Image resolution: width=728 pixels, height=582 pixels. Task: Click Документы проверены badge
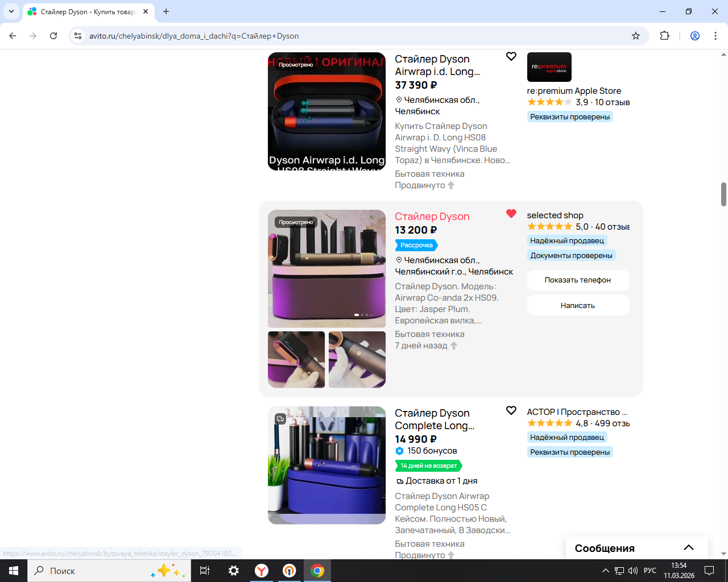click(572, 256)
